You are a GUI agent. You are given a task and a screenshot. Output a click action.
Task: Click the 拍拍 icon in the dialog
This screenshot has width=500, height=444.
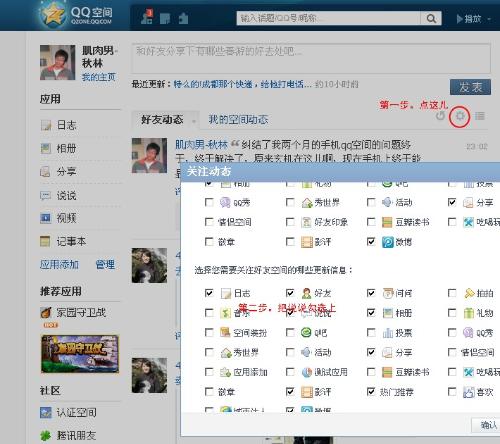pos(469,293)
